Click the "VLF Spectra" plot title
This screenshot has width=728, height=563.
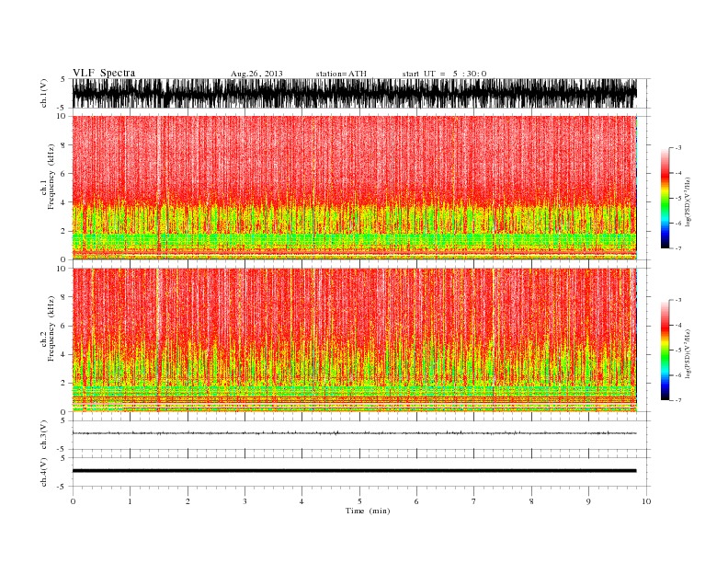tap(104, 73)
